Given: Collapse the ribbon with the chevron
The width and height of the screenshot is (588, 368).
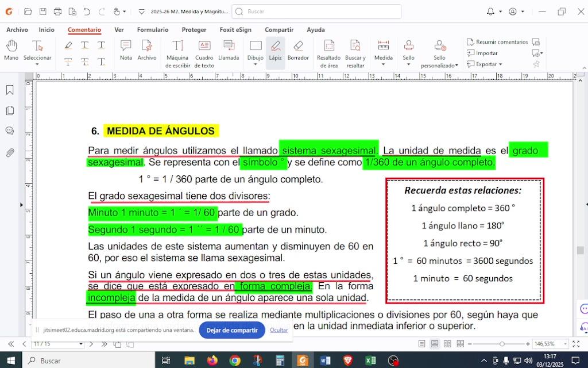Looking at the screenshot, I should point(584,68).
